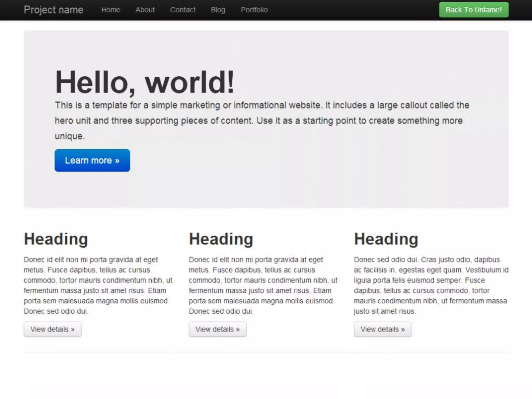Click the middle column Heading title
This screenshot has width=532, height=399.
pyautogui.click(x=221, y=239)
